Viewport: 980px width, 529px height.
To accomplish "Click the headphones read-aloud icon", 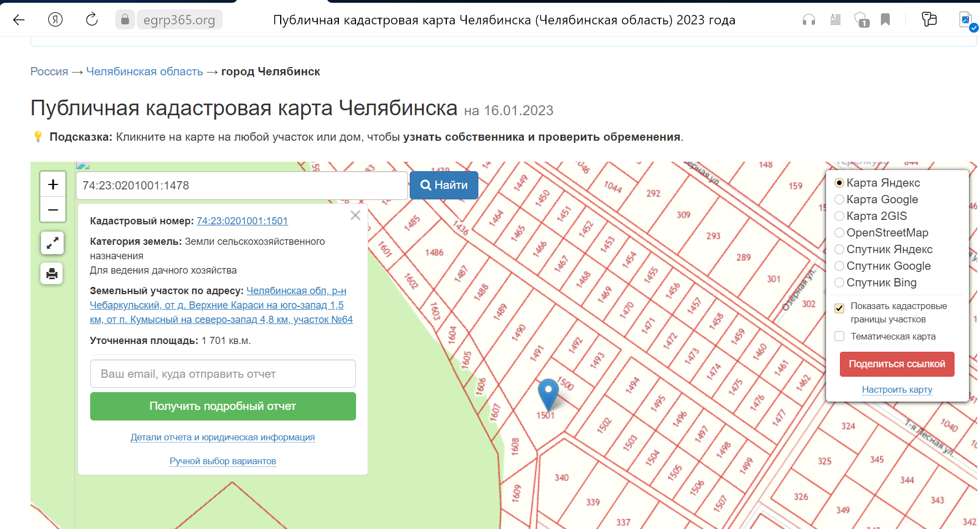I will click(x=809, y=20).
